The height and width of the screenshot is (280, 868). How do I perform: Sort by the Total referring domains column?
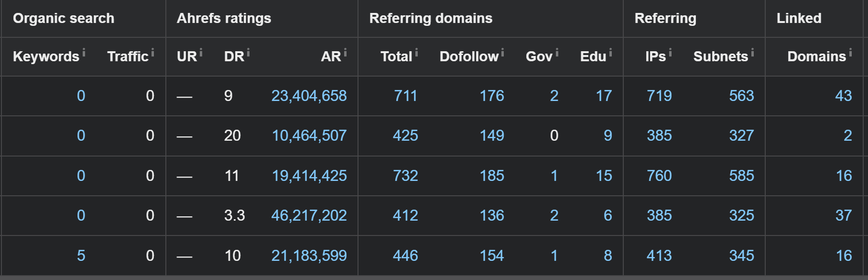tap(396, 56)
